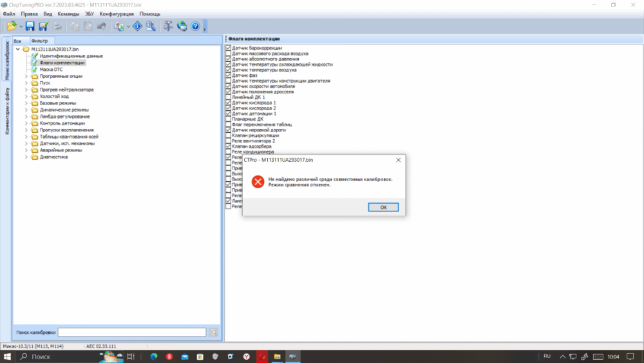
Task: Click the Save floppy disk icon
Action: point(30,26)
